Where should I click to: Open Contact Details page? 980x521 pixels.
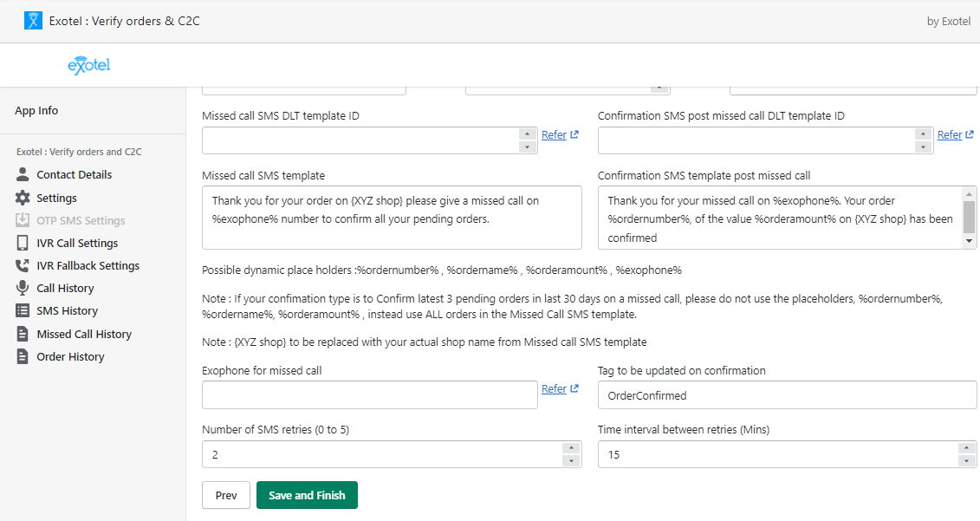(x=74, y=174)
